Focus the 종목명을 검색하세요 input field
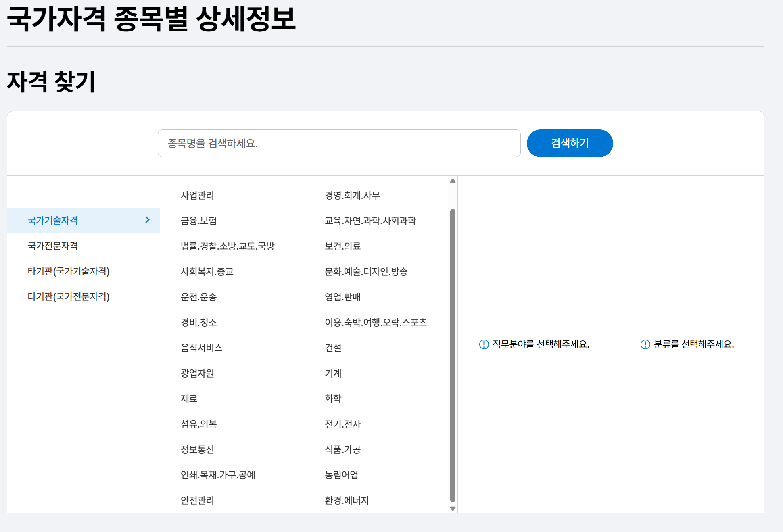The image size is (783, 532). point(339,143)
